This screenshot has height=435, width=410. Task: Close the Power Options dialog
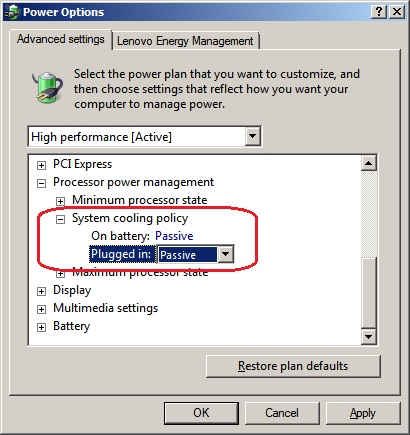click(x=397, y=12)
